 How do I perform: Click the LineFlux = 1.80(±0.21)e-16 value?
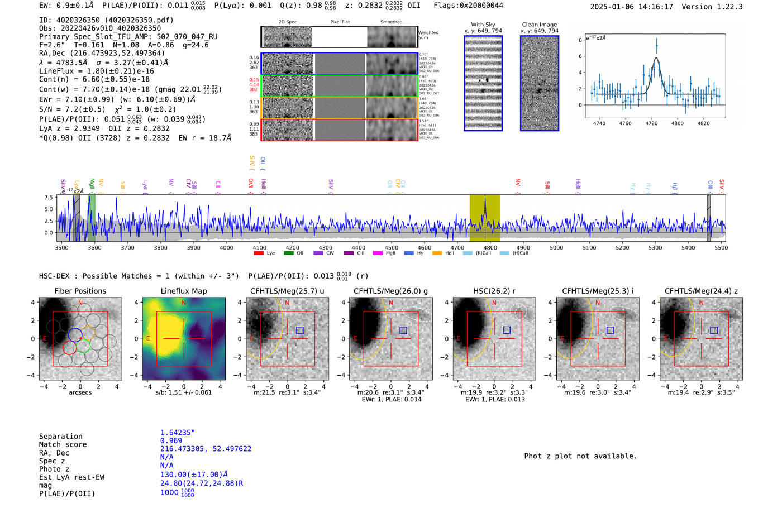click(x=97, y=71)
